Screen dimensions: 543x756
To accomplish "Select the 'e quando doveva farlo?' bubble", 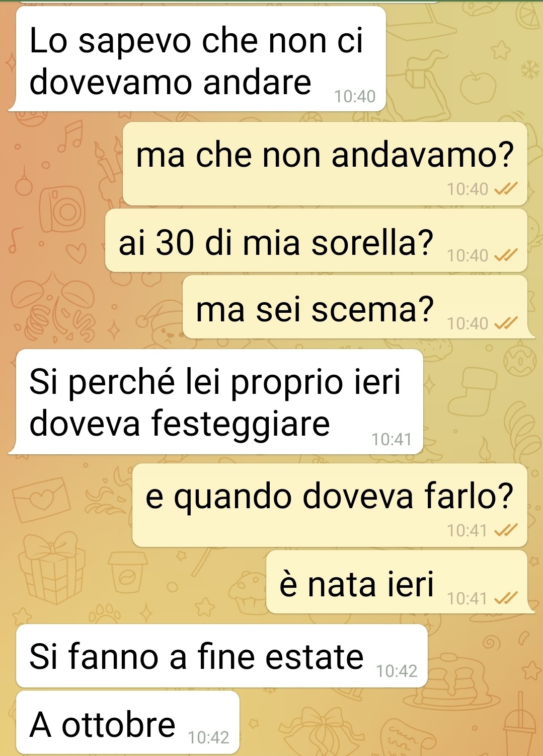I will coord(330,505).
